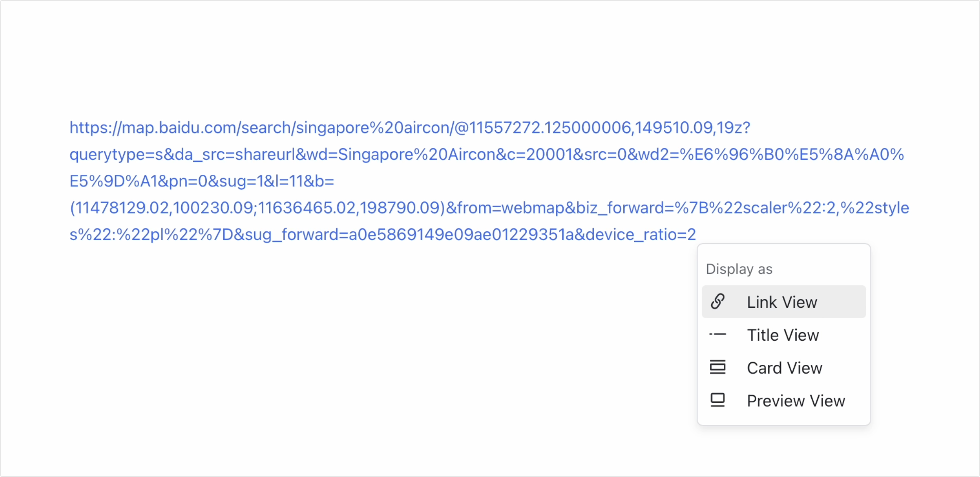The image size is (980, 477).
Task: Select Link View in the menu
Action: pyautogui.click(x=783, y=302)
